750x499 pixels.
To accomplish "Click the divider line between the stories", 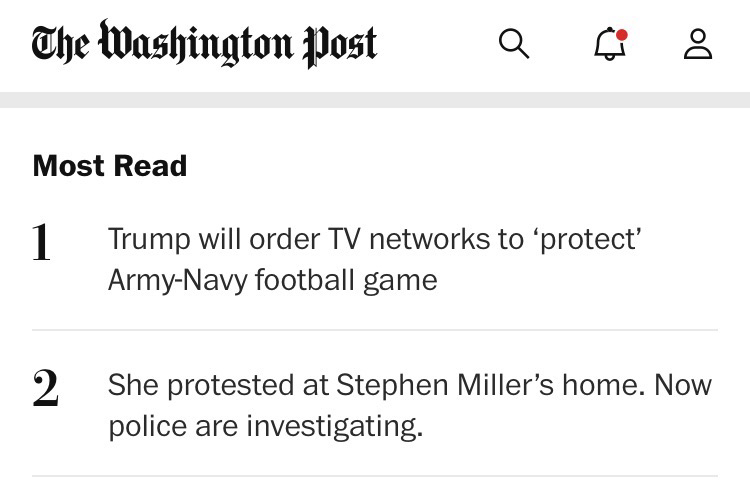I will click(375, 330).
